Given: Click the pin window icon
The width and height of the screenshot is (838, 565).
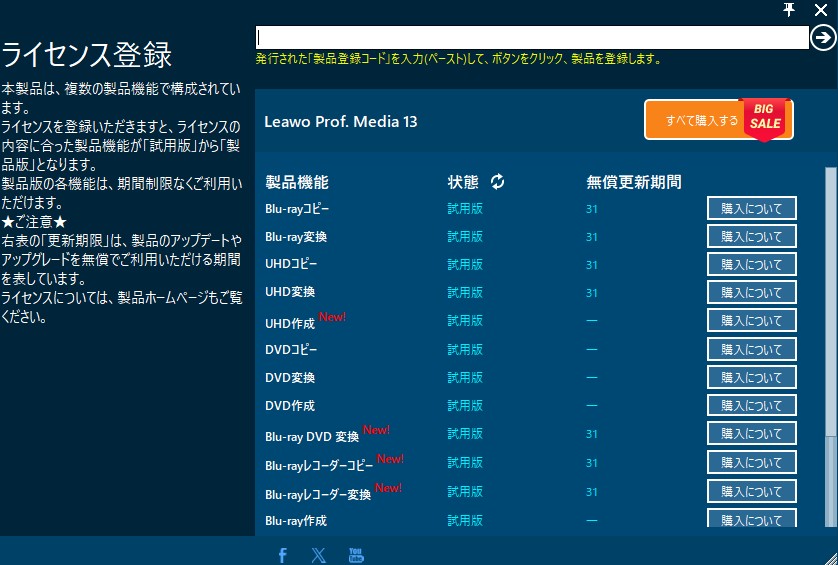Looking at the screenshot, I should [x=789, y=10].
